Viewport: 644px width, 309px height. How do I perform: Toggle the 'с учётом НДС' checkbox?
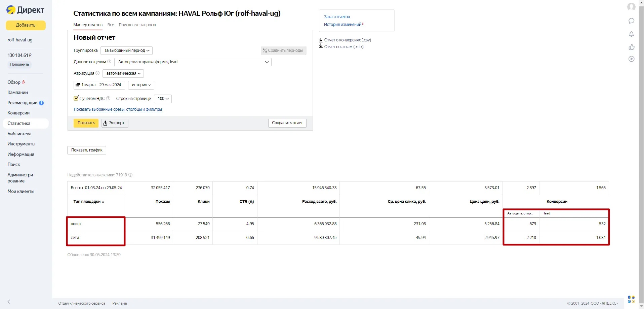(x=76, y=98)
